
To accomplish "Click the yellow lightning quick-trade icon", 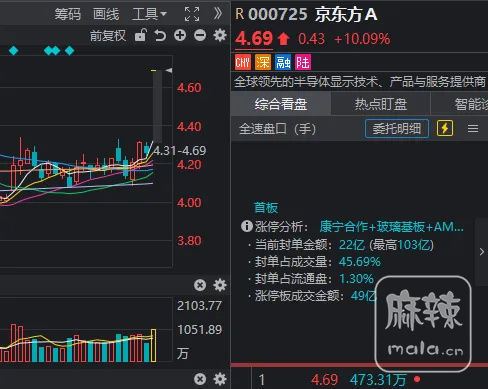I will (445, 128).
